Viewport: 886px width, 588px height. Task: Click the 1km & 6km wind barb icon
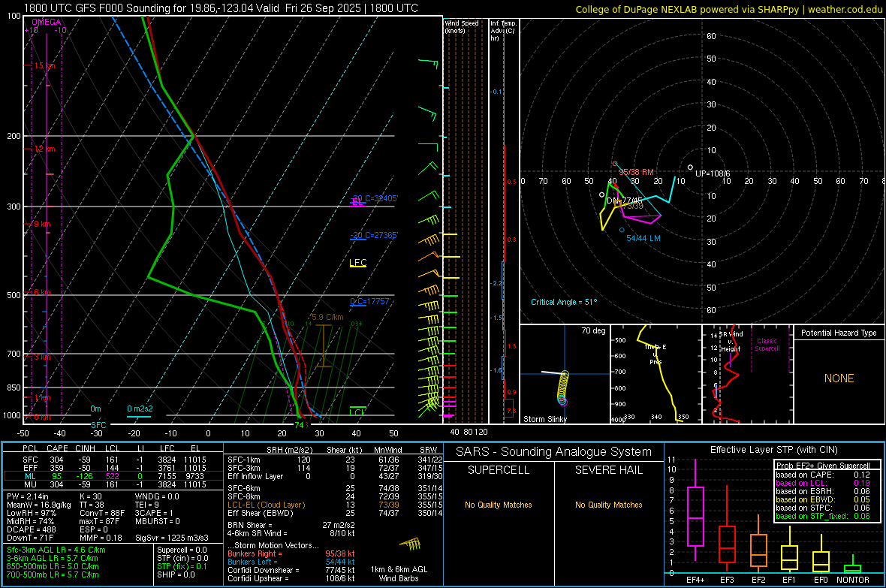pyautogui.click(x=411, y=544)
